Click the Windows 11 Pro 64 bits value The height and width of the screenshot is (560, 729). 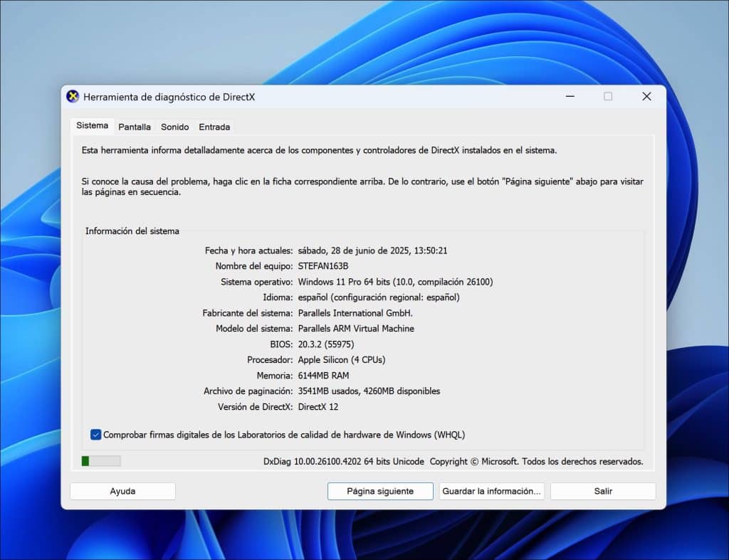[x=395, y=282]
